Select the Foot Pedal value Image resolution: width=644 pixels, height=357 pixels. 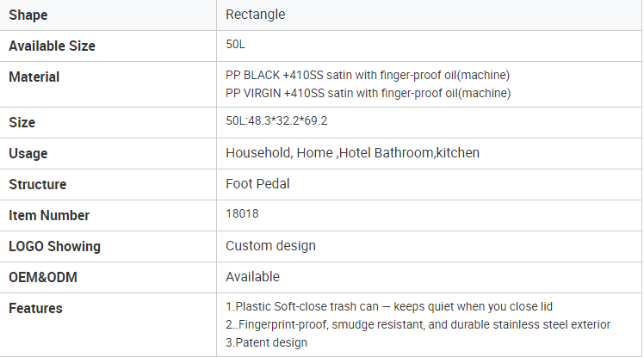click(x=257, y=184)
